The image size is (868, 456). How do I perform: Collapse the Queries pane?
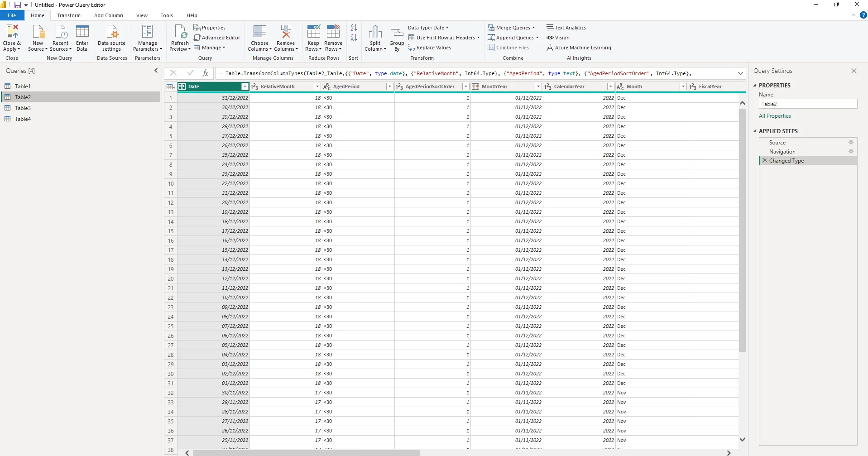click(156, 71)
